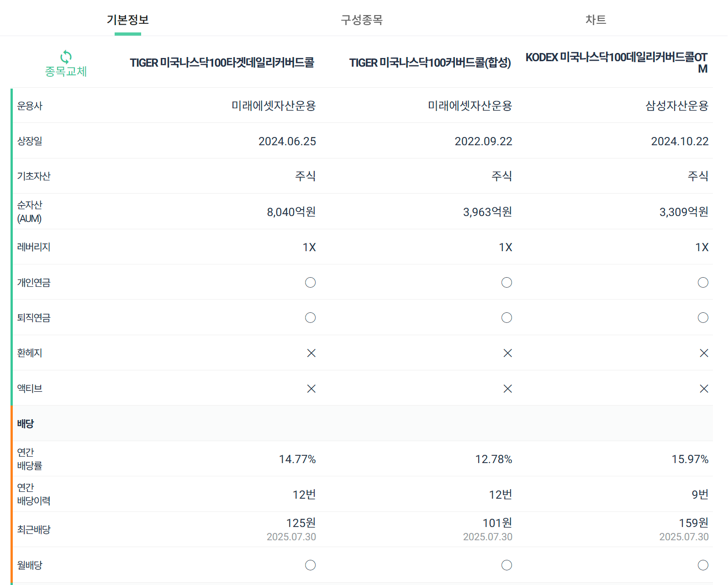This screenshot has height=585, width=728.
Task: Click 개인연금 circle for KODEX column
Action: (703, 282)
